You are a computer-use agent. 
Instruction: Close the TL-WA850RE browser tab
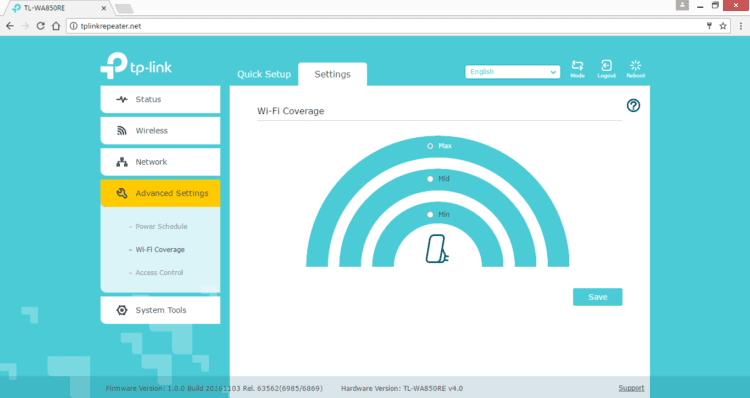click(104, 8)
